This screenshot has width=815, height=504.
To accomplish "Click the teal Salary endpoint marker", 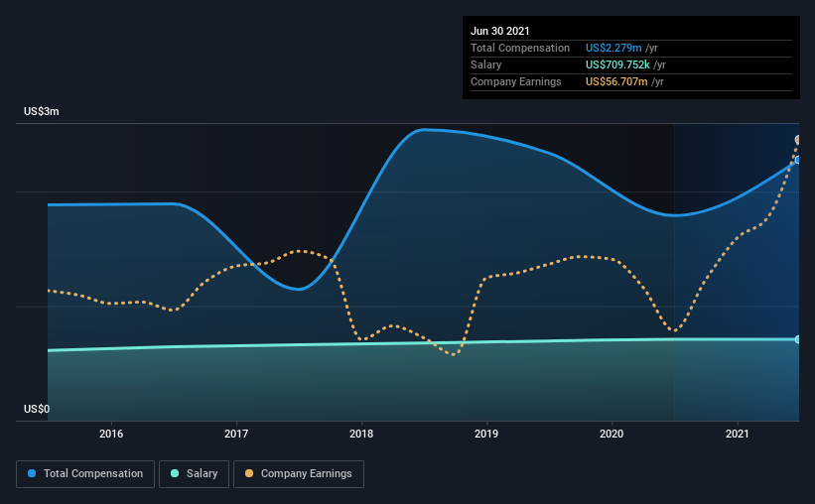I will click(x=798, y=339).
